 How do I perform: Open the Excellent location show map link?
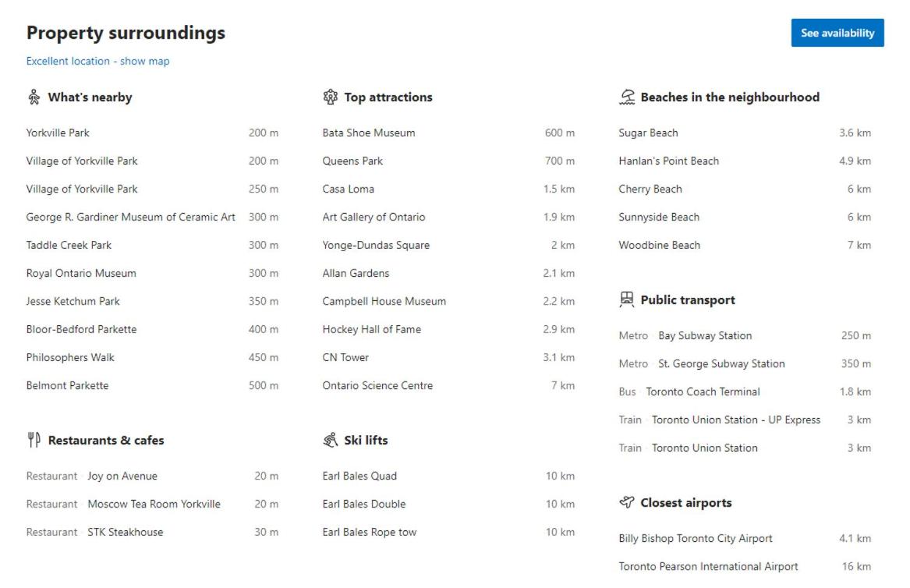pyautogui.click(x=97, y=61)
